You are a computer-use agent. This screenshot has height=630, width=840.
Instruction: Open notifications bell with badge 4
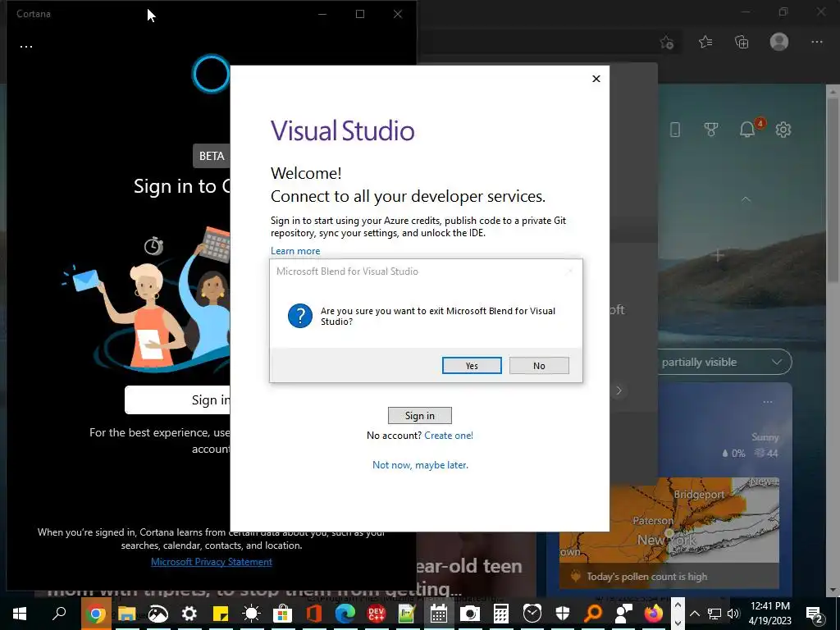748,129
